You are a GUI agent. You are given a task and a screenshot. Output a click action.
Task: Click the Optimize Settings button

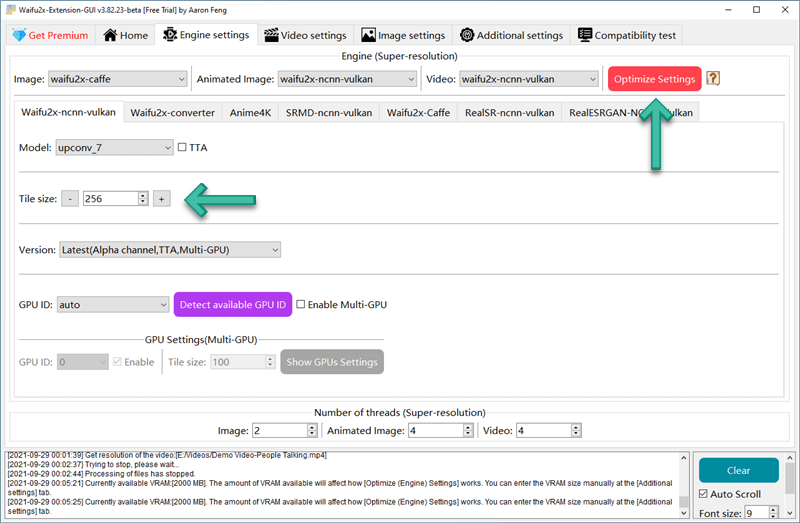[x=654, y=79]
